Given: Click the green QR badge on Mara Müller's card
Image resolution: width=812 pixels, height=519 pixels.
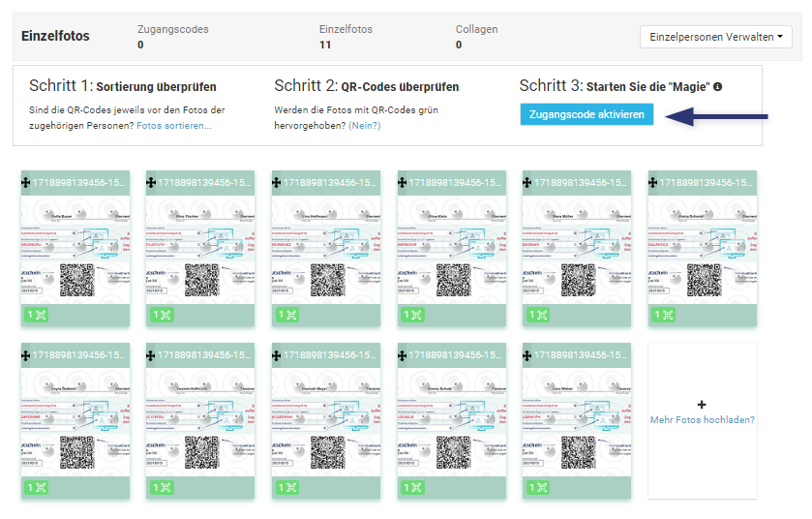Looking at the screenshot, I should click(x=538, y=315).
